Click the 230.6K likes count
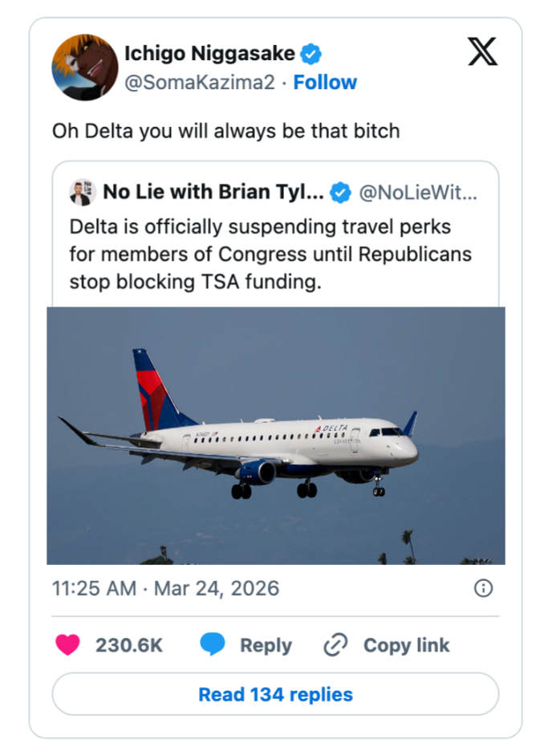This screenshot has width=552, height=756. pos(129,645)
